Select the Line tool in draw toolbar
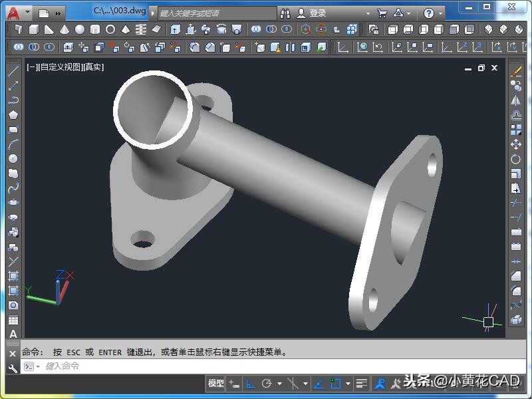The height and width of the screenshot is (399, 532). pos(13,71)
